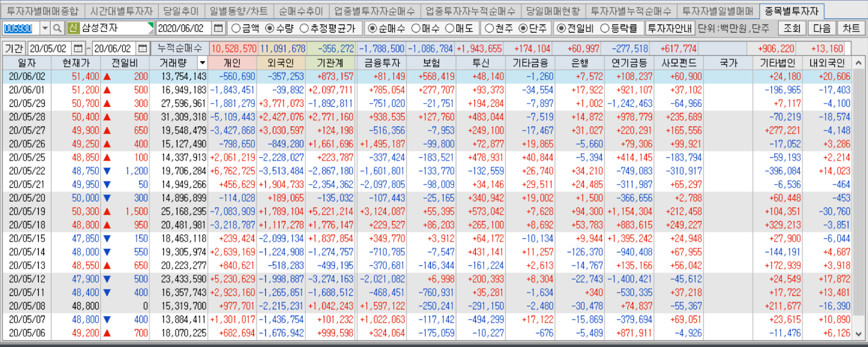Click the 현재가 column header
Image resolution: width=868 pixels, height=347 pixels.
(76, 63)
